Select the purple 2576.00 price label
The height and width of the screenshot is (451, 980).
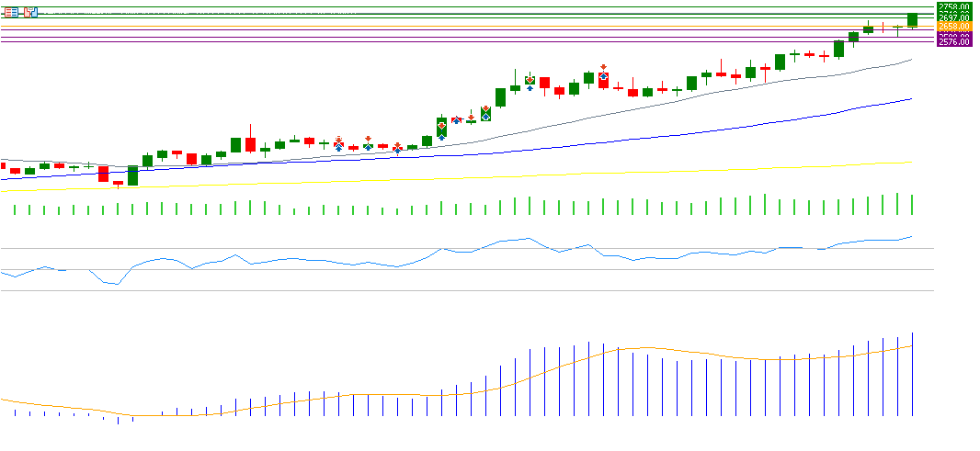(953, 42)
